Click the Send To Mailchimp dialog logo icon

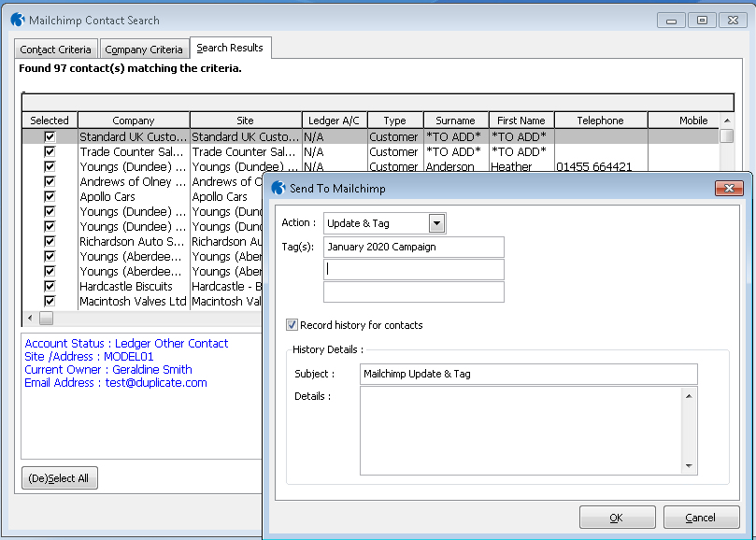pos(278,188)
